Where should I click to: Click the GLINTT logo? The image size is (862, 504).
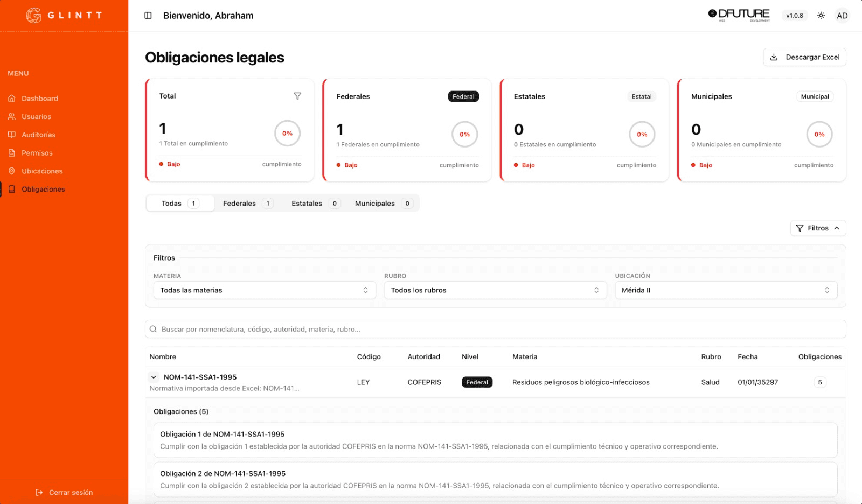(x=64, y=16)
